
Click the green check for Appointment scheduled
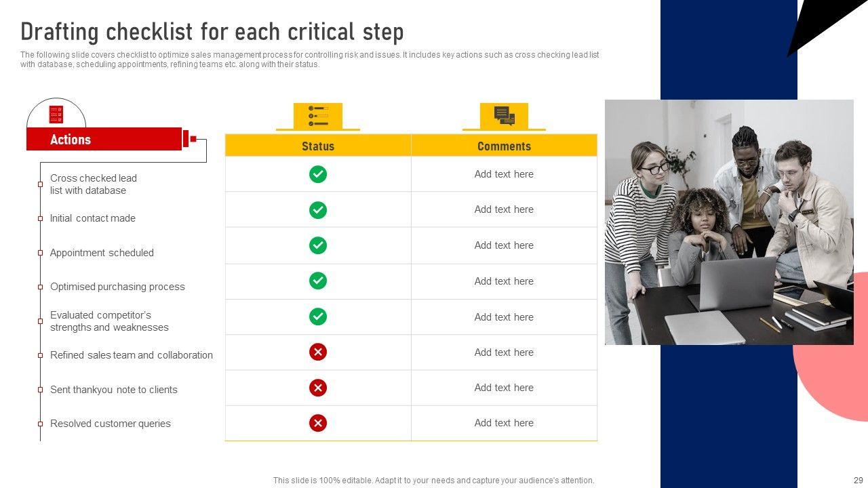[x=318, y=245]
